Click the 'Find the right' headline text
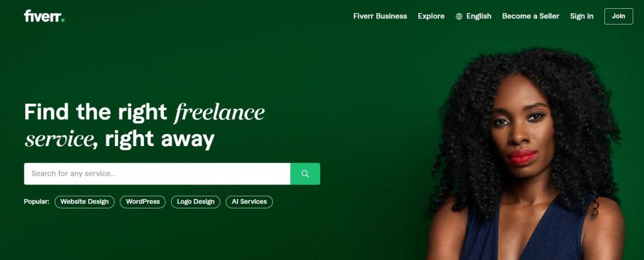The image size is (644, 260). 96,112
